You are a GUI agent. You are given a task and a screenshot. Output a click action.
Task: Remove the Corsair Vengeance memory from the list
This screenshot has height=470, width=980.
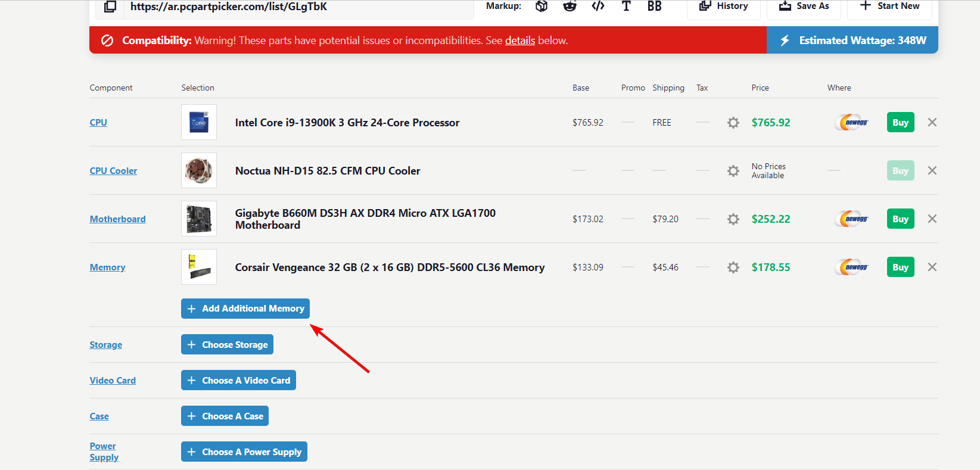pos(932,267)
